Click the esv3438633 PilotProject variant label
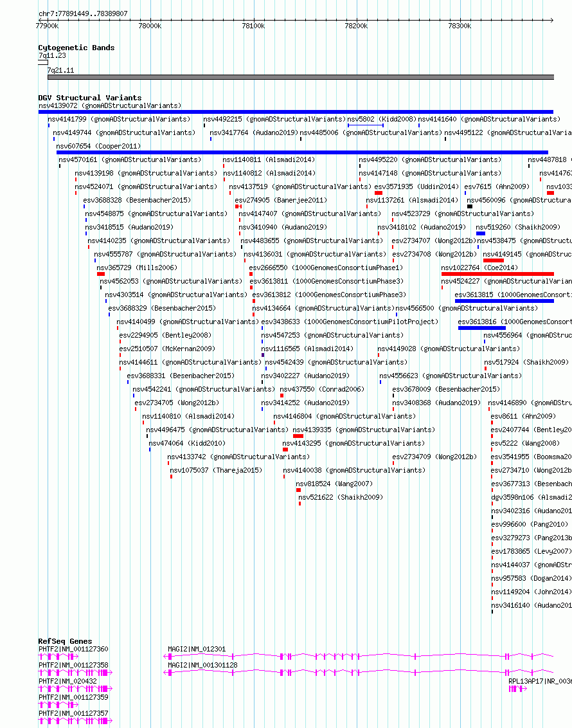This screenshot has width=572, height=728. (350, 322)
